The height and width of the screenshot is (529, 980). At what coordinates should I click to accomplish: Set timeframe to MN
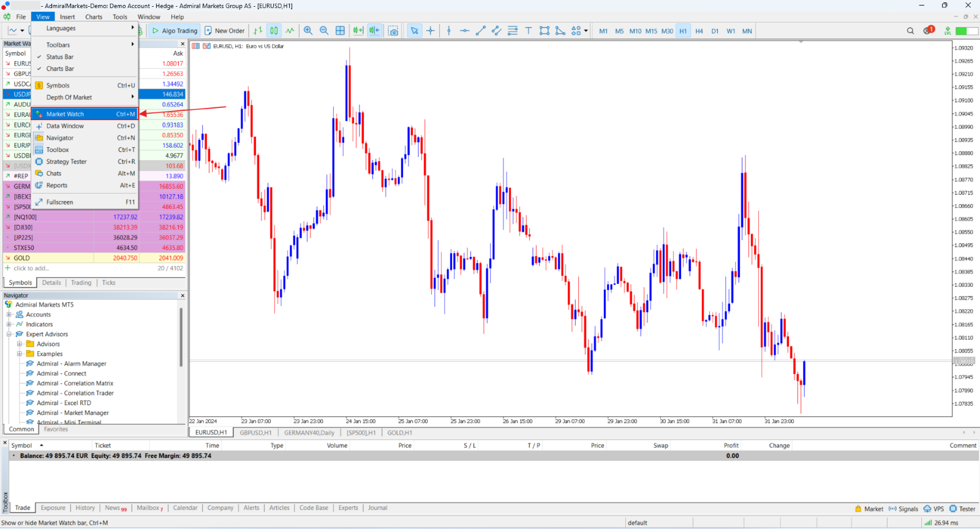747,31
